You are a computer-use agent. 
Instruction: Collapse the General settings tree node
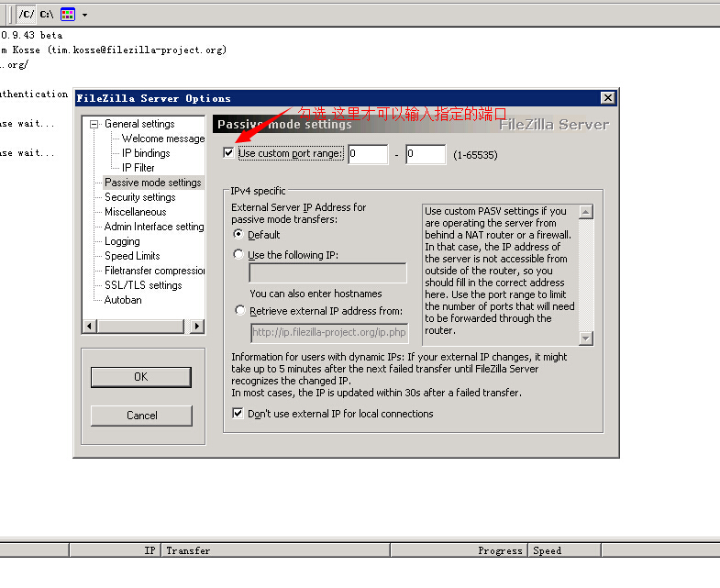coord(94,124)
